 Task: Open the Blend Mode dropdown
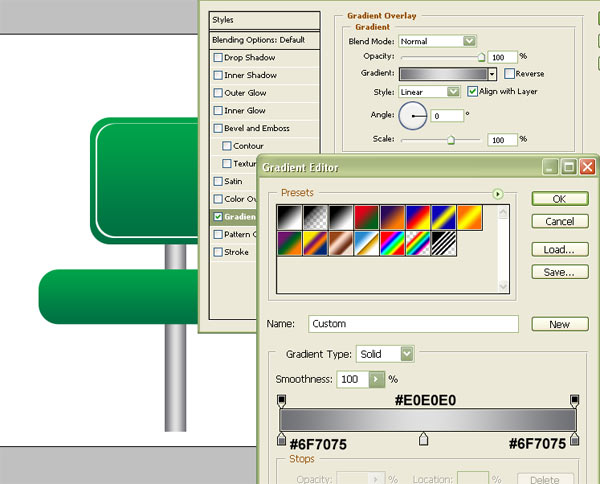coord(437,41)
